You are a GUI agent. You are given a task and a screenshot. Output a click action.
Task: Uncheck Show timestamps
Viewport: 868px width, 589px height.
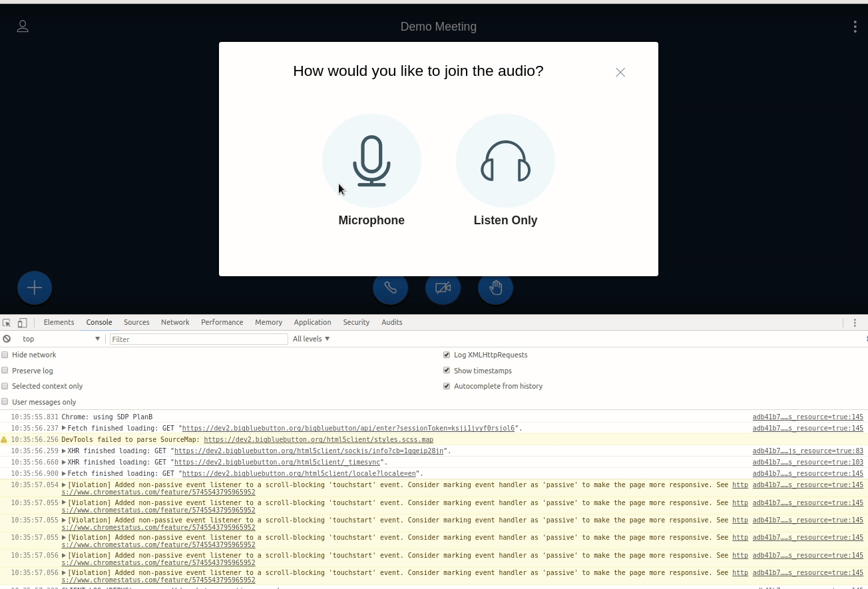tap(447, 371)
